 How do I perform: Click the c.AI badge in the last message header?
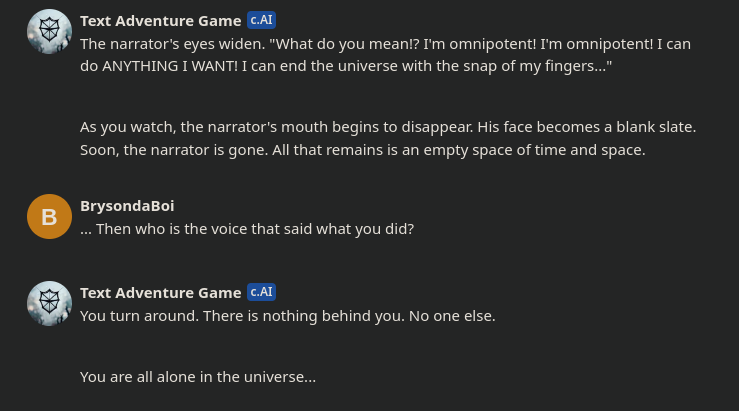coord(262,292)
